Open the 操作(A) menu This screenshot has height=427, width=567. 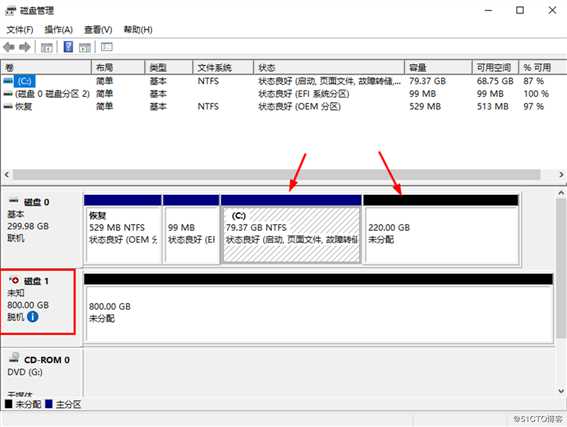click(x=59, y=30)
